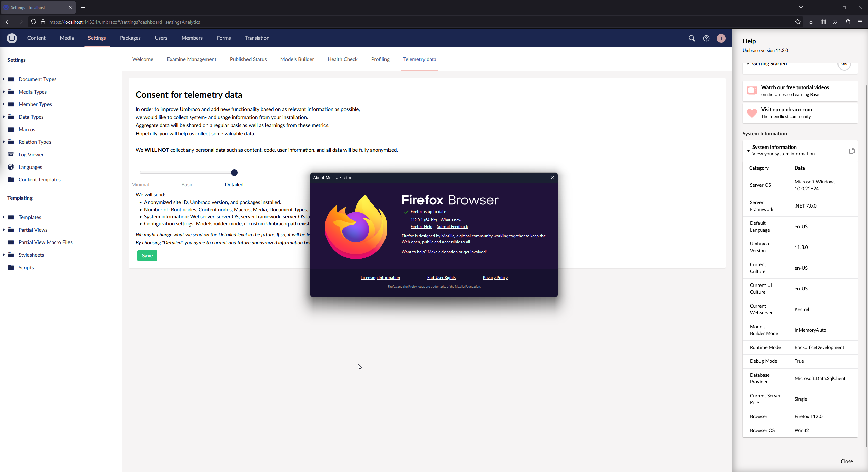
Task: Go to the Packages section
Action: (x=130, y=38)
